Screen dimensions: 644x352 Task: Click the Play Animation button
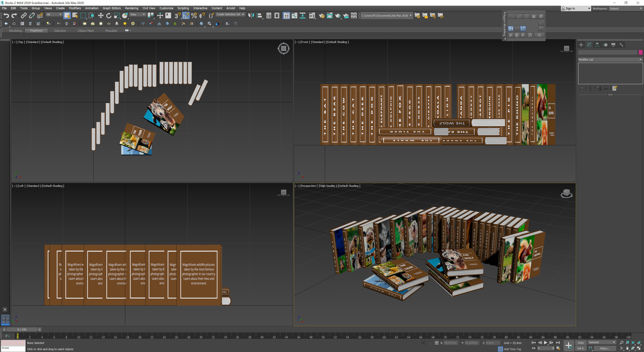(546, 342)
